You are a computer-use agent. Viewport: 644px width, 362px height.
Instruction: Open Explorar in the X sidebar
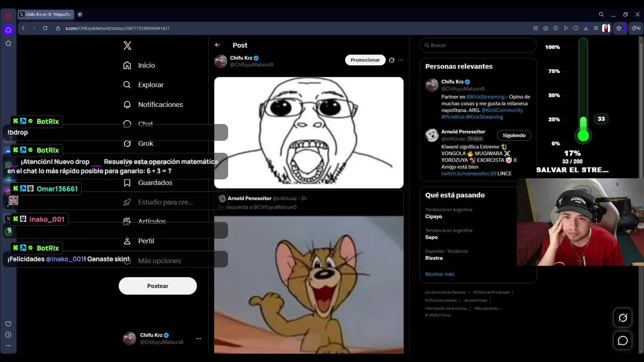[x=144, y=85]
